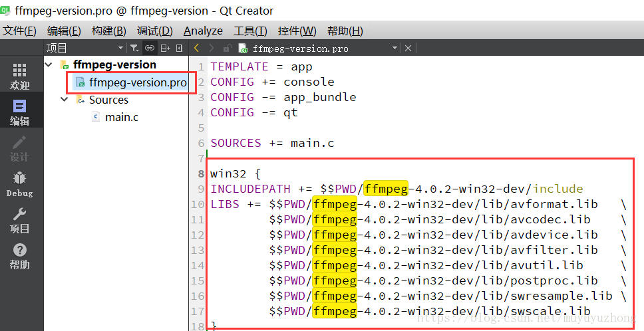Toggle synchronize with editor link icon

click(x=150, y=49)
